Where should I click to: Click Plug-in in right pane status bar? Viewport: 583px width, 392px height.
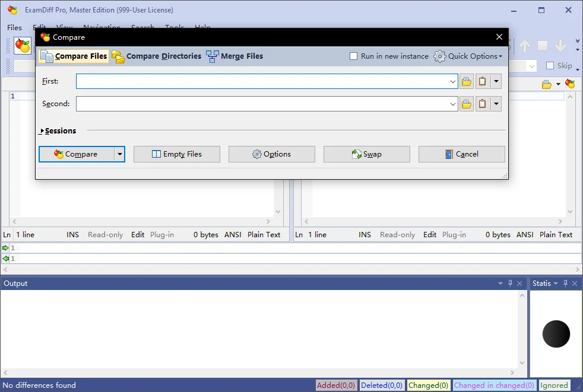454,235
